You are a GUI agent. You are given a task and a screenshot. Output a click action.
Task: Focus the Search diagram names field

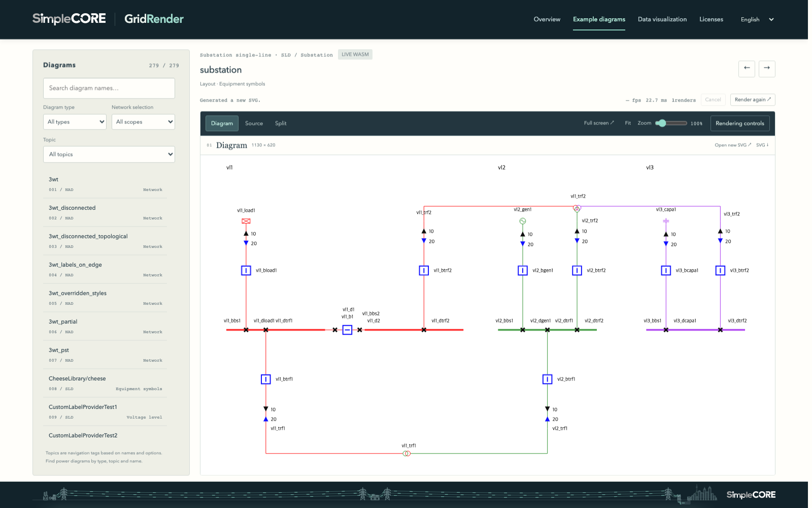point(109,88)
